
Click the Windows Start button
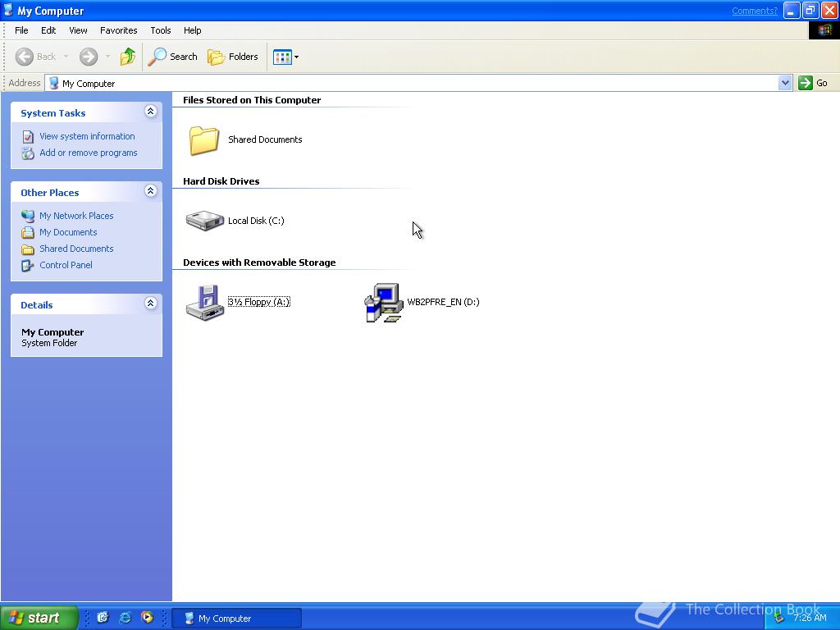point(39,618)
